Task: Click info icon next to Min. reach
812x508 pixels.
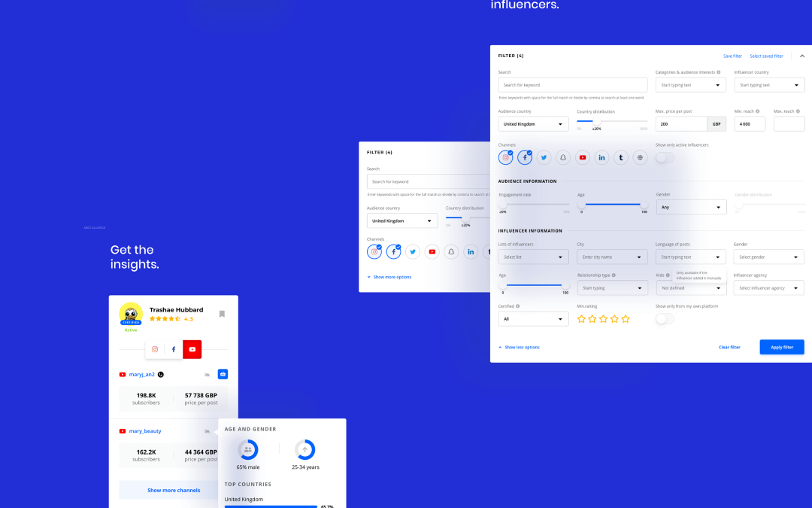Action: coord(758,111)
